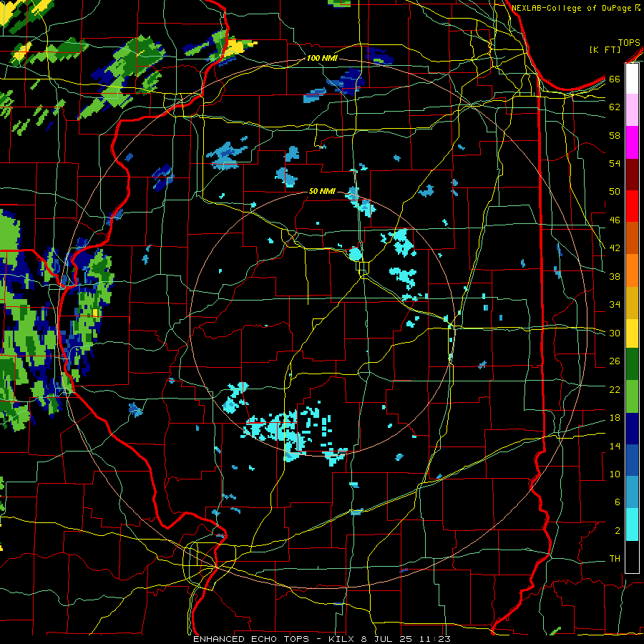This screenshot has width=644, height=644.
Task: Click the black TH legend swatch
Action: pyautogui.click(x=632, y=557)
